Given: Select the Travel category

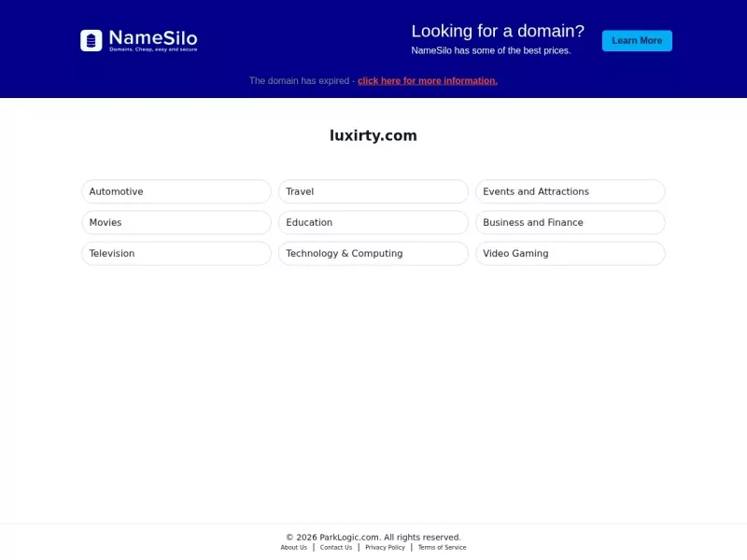Looking at the screenshot, I should tap(373, 191).
